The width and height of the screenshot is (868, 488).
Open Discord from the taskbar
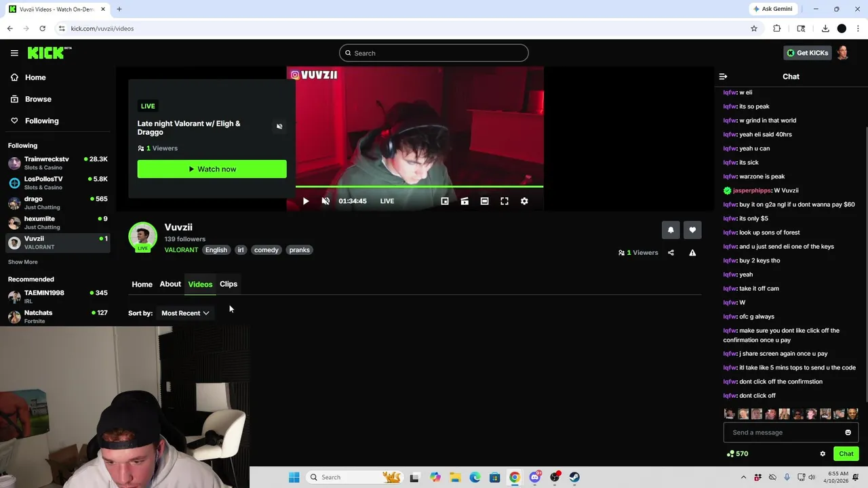[535, 477]
